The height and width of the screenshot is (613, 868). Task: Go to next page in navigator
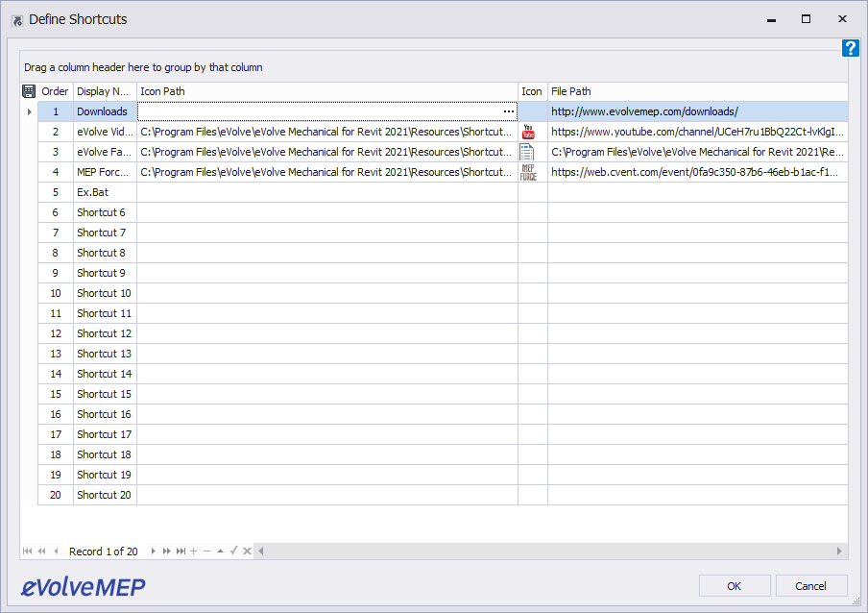[x=166, y=551]
